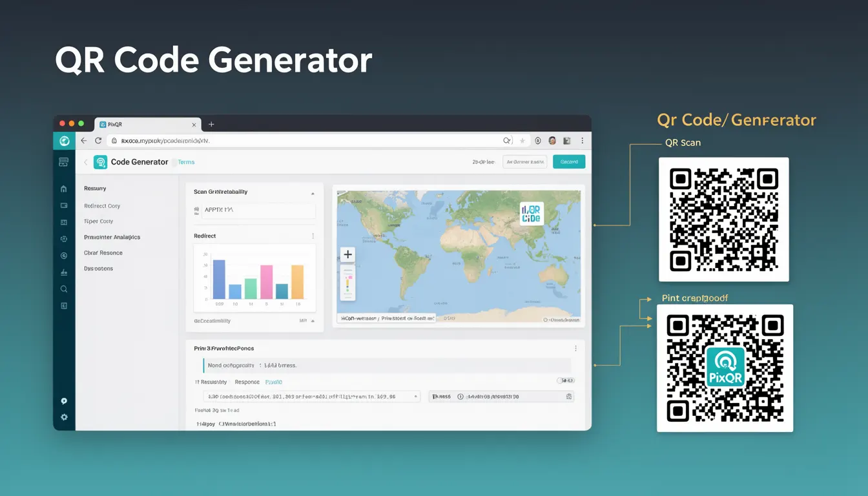The width and height of the screenshot is (868, 496).
Task: Click the QR code marker on the map
Action: (x=532, y=214)
